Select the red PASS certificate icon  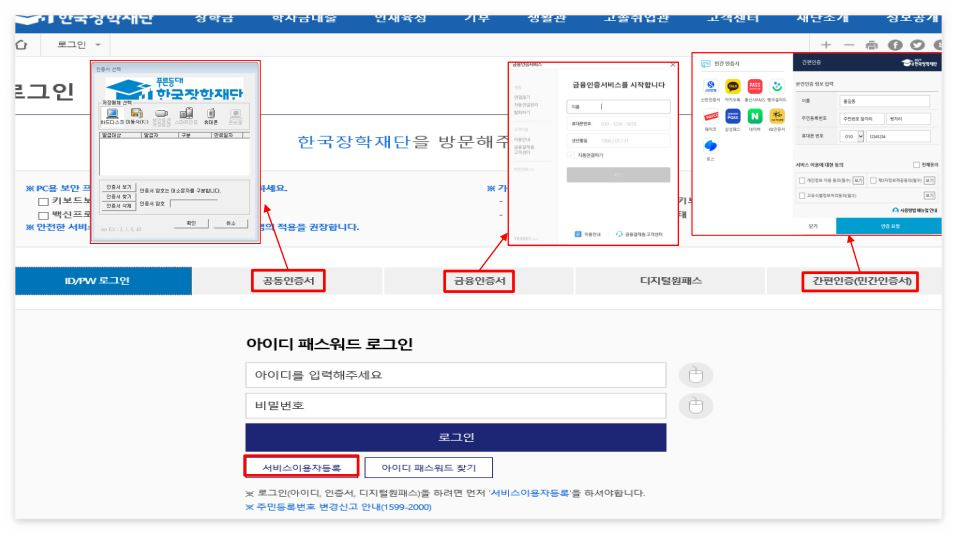(755, 87)
